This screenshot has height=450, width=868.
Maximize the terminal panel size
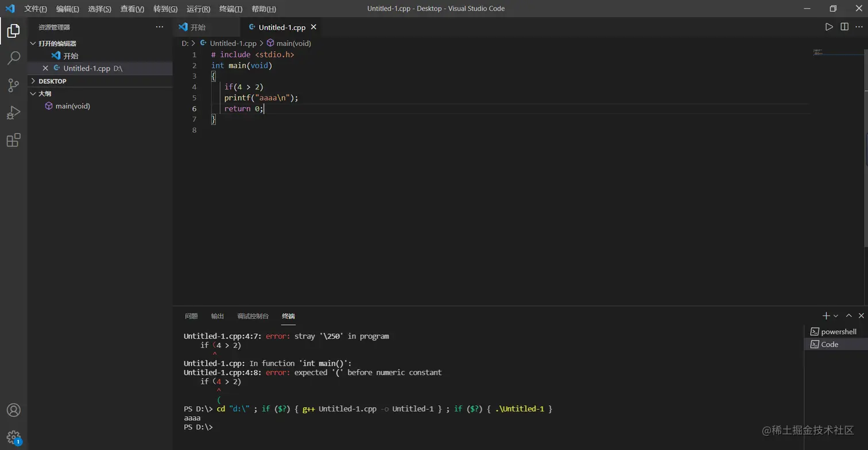click(849, 316)
